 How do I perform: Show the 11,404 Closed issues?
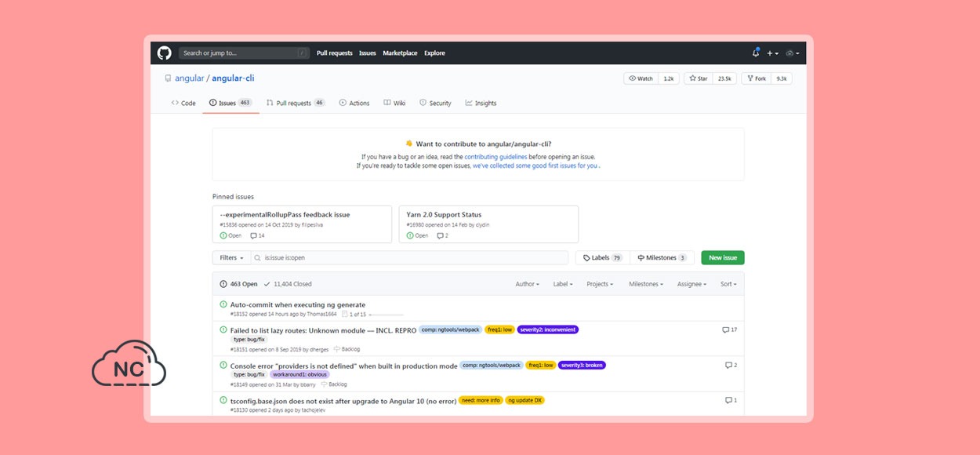tap(288, 284)
